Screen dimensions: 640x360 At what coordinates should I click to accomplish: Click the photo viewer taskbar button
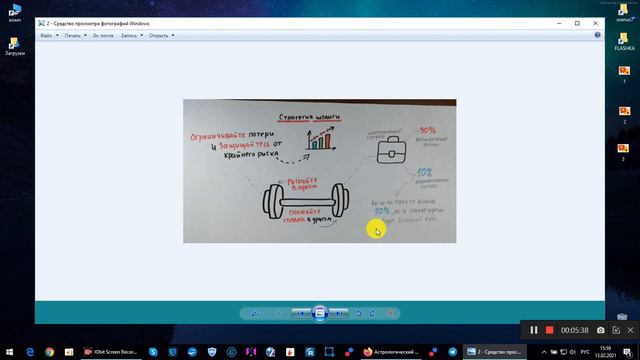(x=494, y=352)
